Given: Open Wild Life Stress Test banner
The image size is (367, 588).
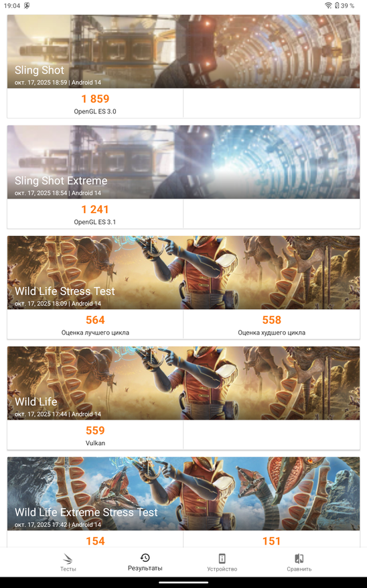Looking at the screenshot, I should 183,273.
